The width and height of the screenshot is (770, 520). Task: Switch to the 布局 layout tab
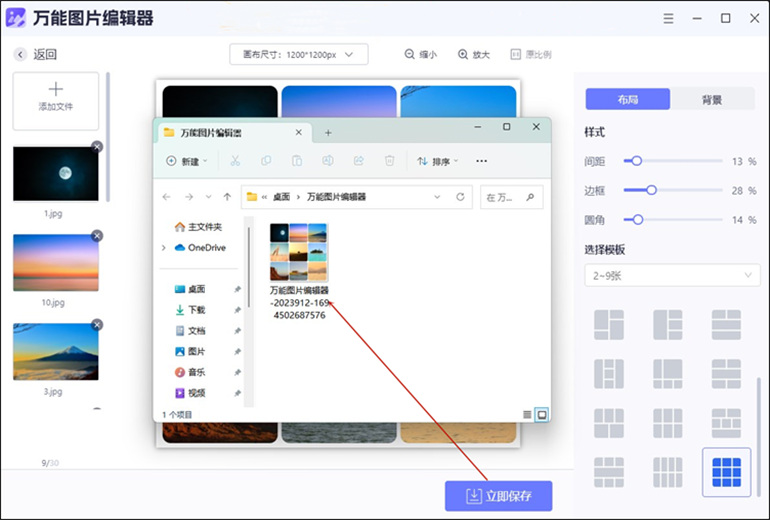click(x=628, y=100)
